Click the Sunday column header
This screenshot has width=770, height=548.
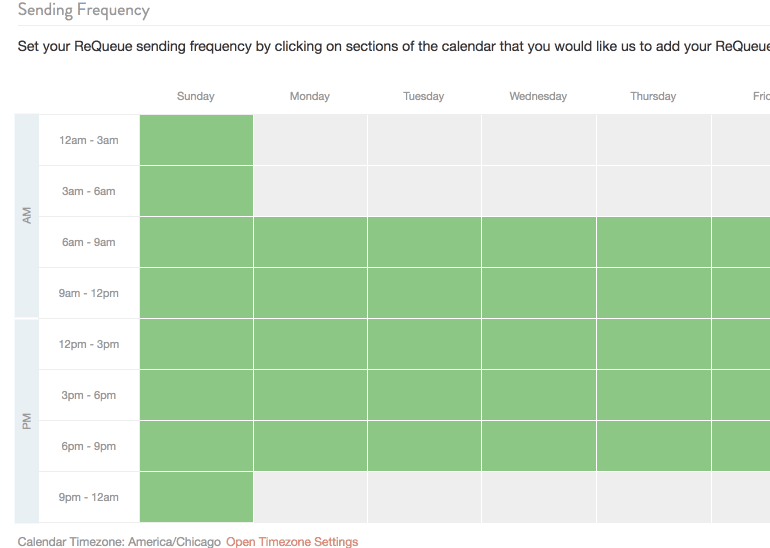pyautogui.click(x=196, y=97)
